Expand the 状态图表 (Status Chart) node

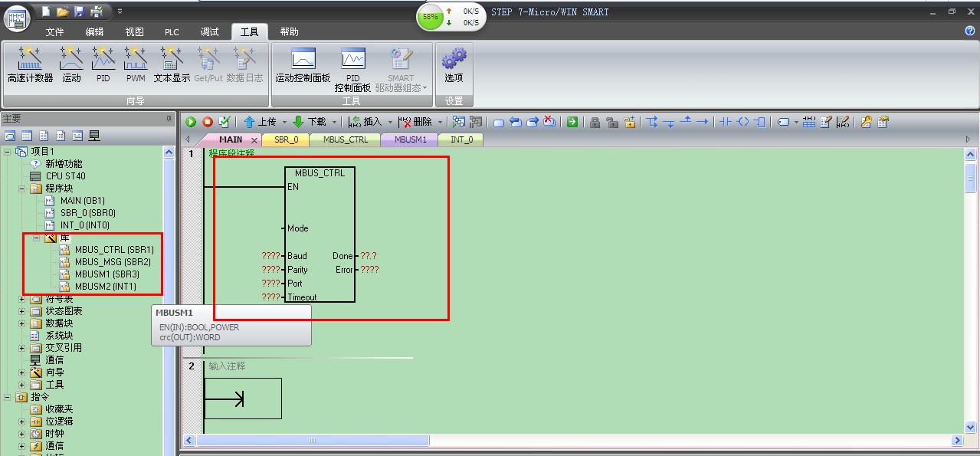point(22,311)
